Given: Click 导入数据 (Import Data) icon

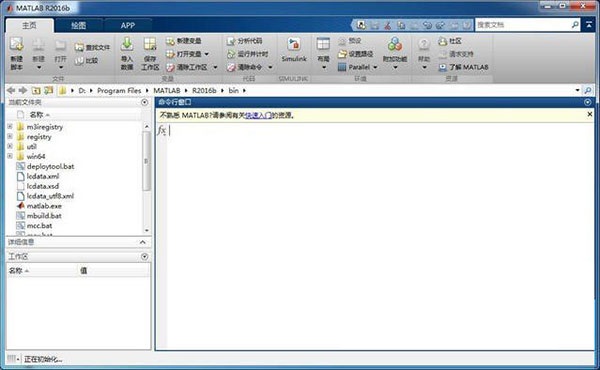Looking at the screenshot, I should (x=127, y=45).
